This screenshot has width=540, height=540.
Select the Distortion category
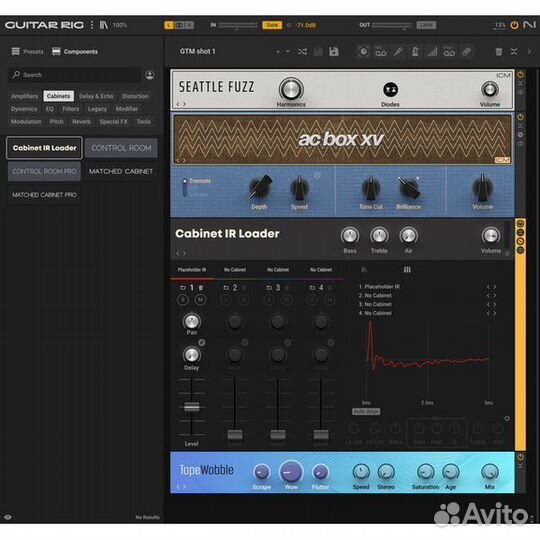tap(135, 96)
